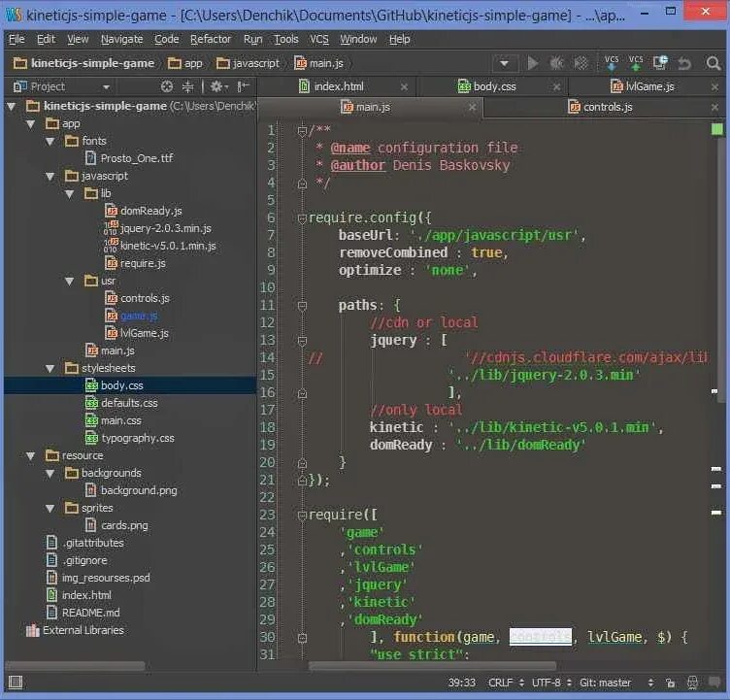The image size is (730, 700).
Task: Toggle tool windows button in status bar
Action: click(16, 683)
